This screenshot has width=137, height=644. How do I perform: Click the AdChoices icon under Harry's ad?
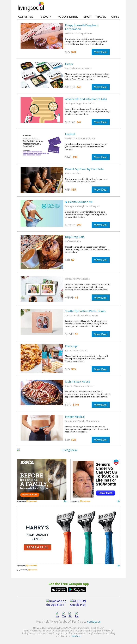click(119, 566)
